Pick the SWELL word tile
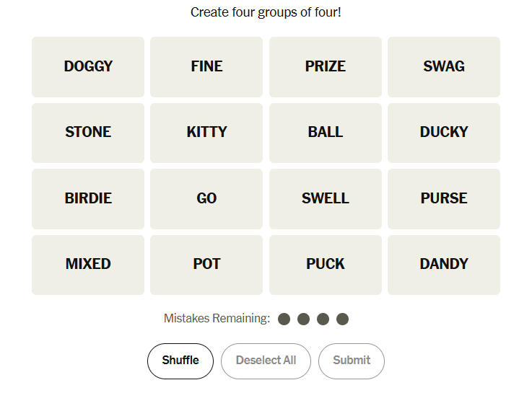This screenshot has width=532, height=393. pyautogui.click(x=326, y=198)
